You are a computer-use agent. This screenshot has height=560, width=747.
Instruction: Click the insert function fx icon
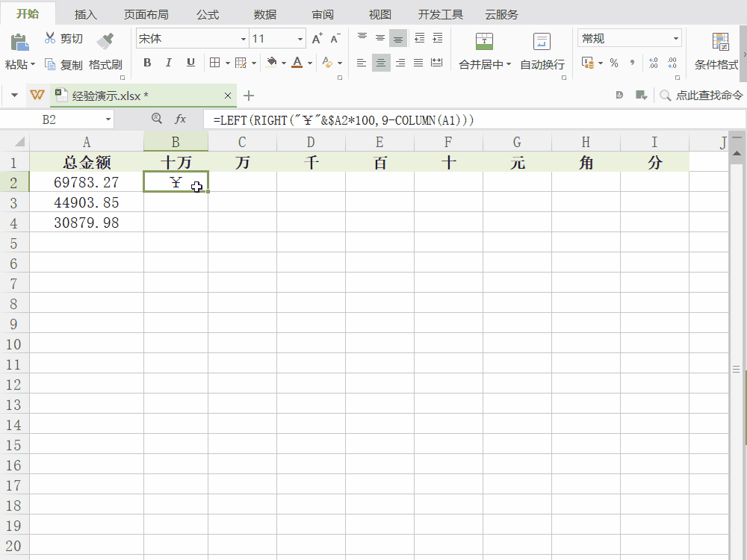click(180, 119)
